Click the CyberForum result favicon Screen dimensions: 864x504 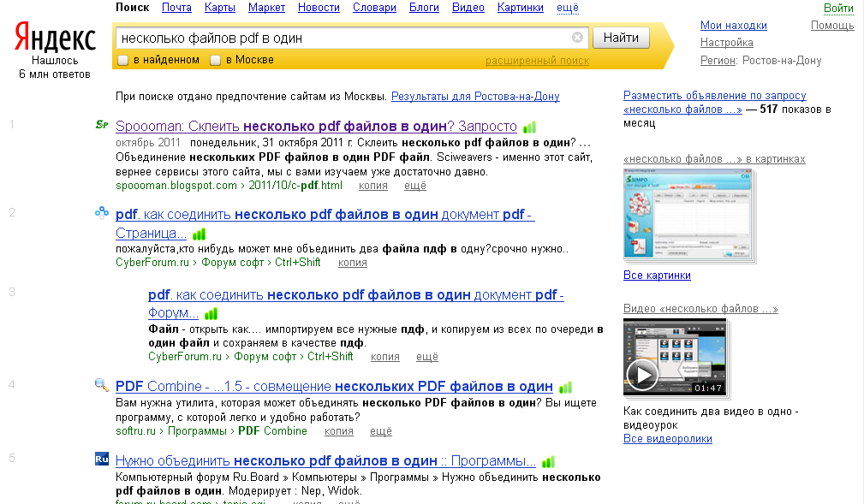pyautogui.click(x=102, y=212)
